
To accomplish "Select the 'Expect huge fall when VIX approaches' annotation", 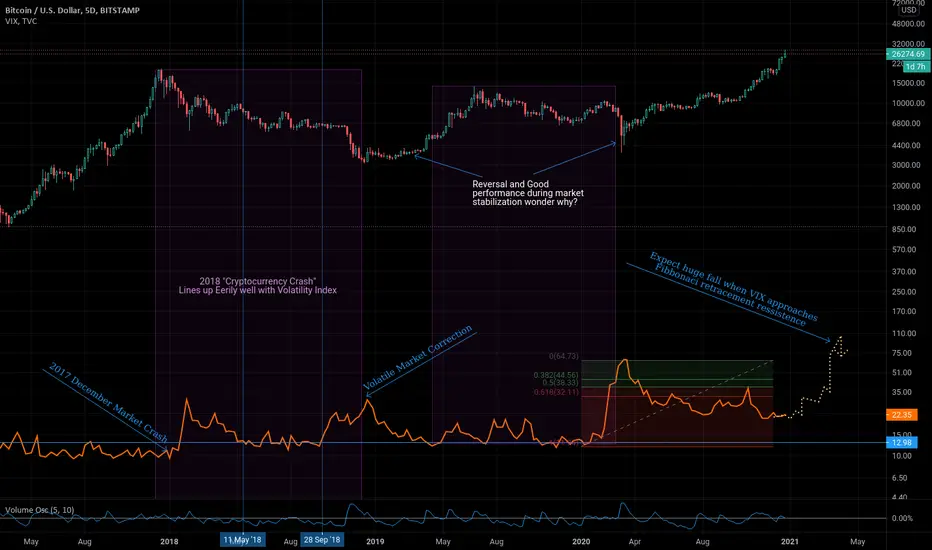I will pos(734,289).
